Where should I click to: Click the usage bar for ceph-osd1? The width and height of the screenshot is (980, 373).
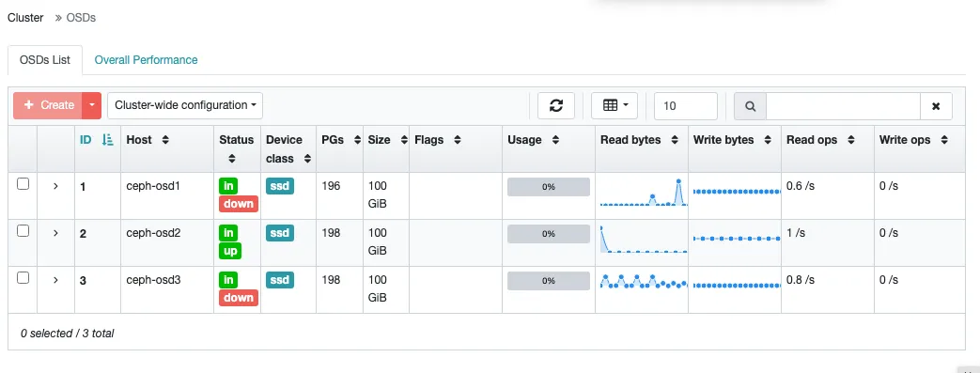pos(548,187)
